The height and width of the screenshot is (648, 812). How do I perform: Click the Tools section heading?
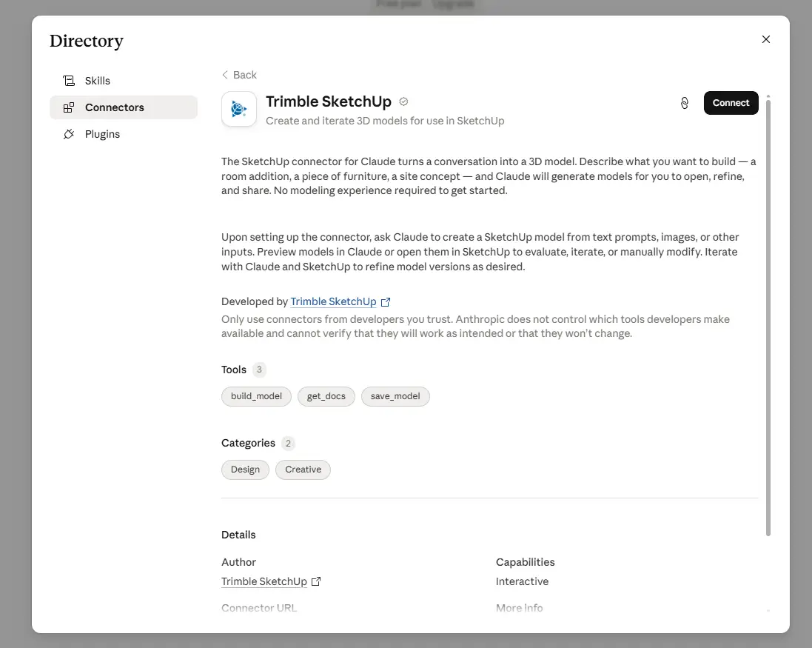pyautogui.click(x=234, y=370)
